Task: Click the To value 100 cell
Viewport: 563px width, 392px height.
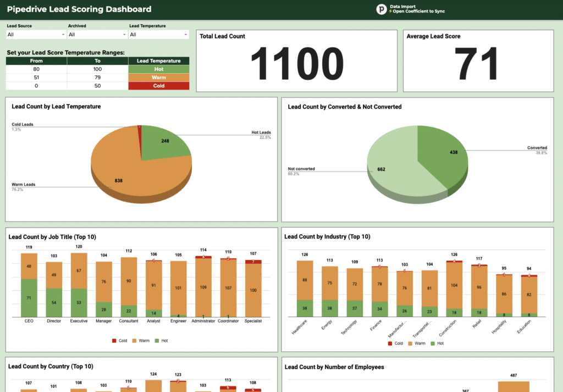Action: tap(97, 69)
